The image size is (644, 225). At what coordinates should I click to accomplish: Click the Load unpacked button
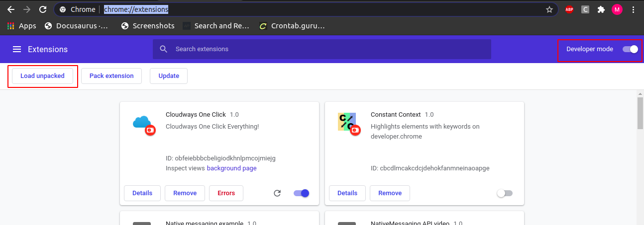coord(42,76)
